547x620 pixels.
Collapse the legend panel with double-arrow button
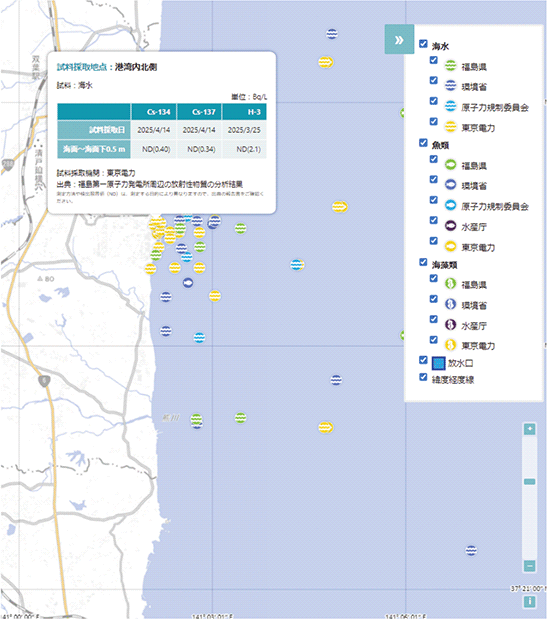[x=399, y=40]
